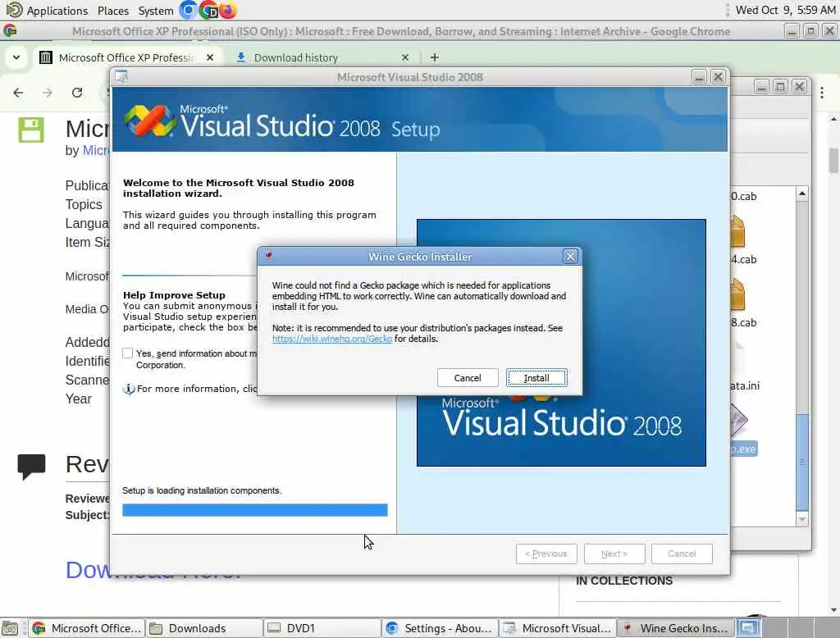Show desktop via taskbar icon
This screenshot has height=638, width=840.
pos(10,628)
